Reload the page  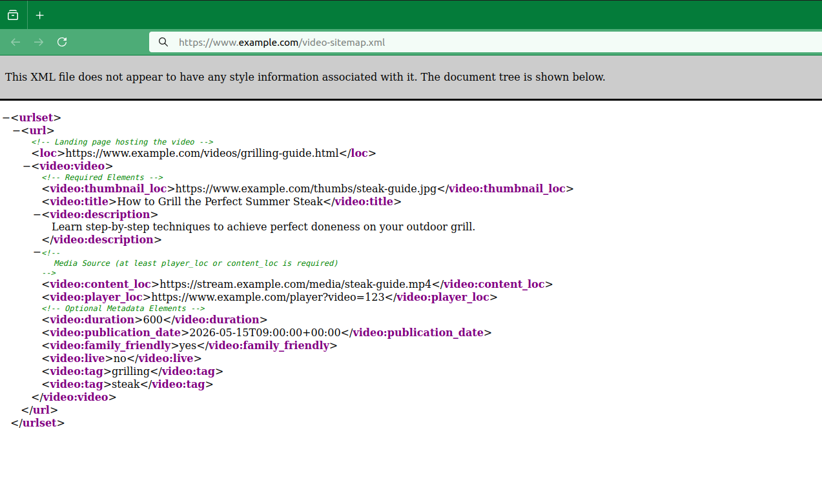click(x=62, y=42)
